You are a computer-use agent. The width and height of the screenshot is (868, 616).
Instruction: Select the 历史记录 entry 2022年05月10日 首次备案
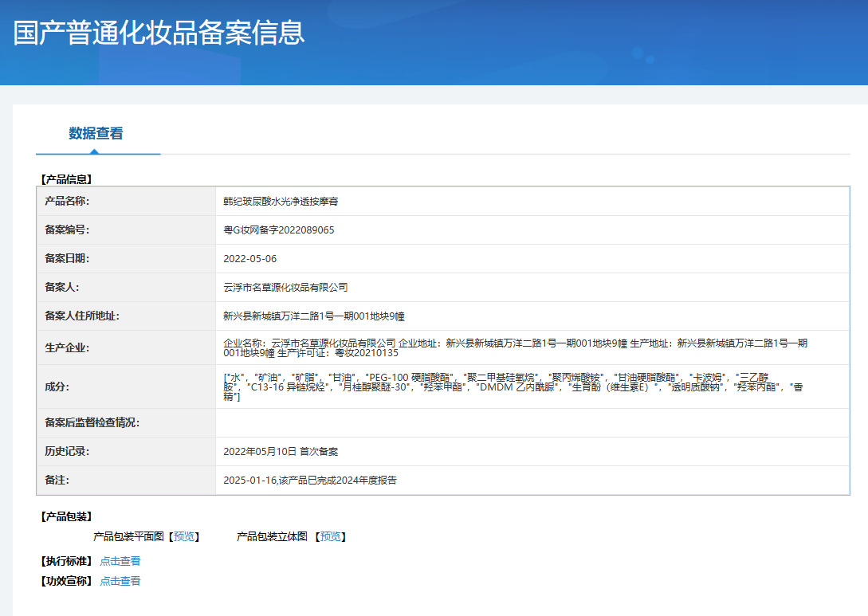click(281, 452)
